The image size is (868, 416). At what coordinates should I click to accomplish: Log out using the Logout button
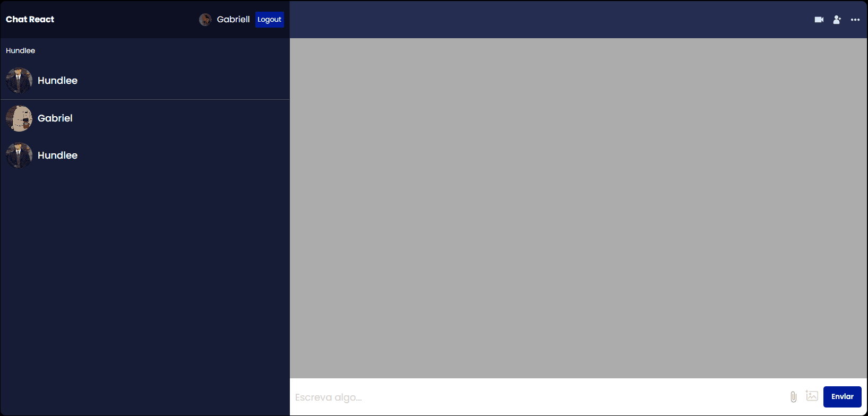tap(270, 20)
